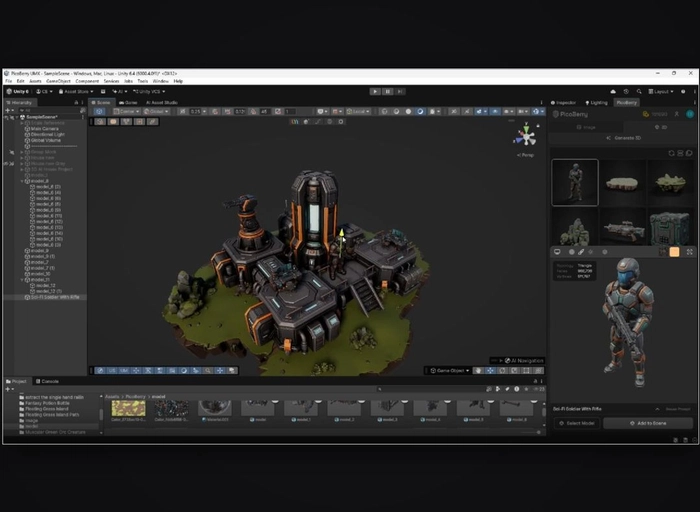Click the PicoBerry user profile icon
700x512 pixels.
click(677, 114)
